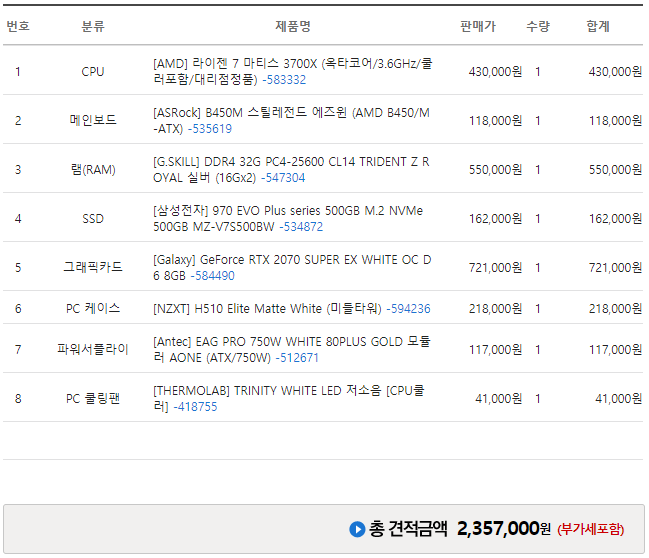Click the [NZXT] H510 Elite product name
This screenshot has height=558, width=649.
[x=267, y=308]
